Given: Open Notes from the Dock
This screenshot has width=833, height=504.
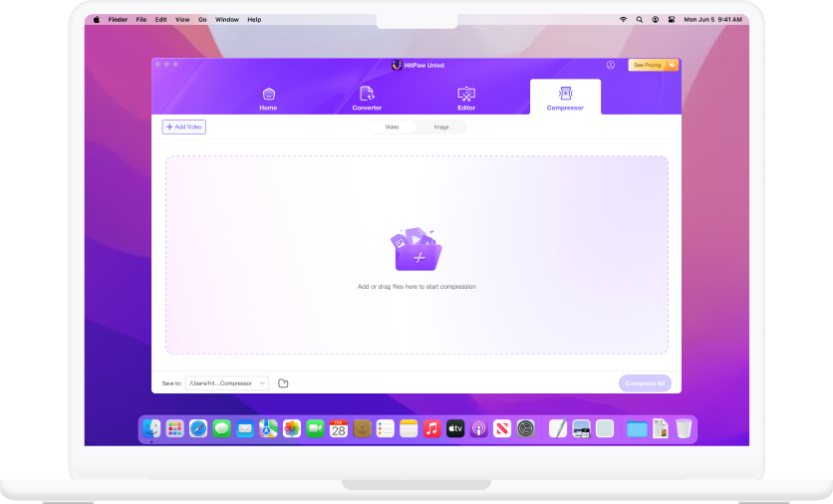Looking at the screenshot, I should [x=409, y=428].
